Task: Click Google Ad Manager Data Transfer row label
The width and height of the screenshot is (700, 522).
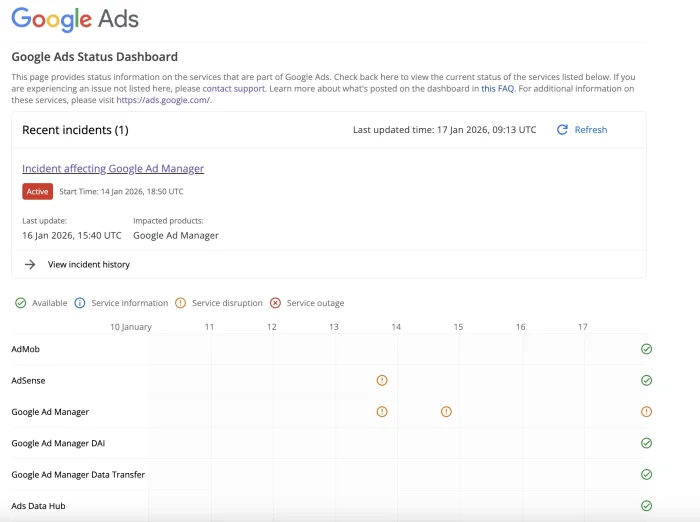Action: pyautogui.click(x=78, y=474)
